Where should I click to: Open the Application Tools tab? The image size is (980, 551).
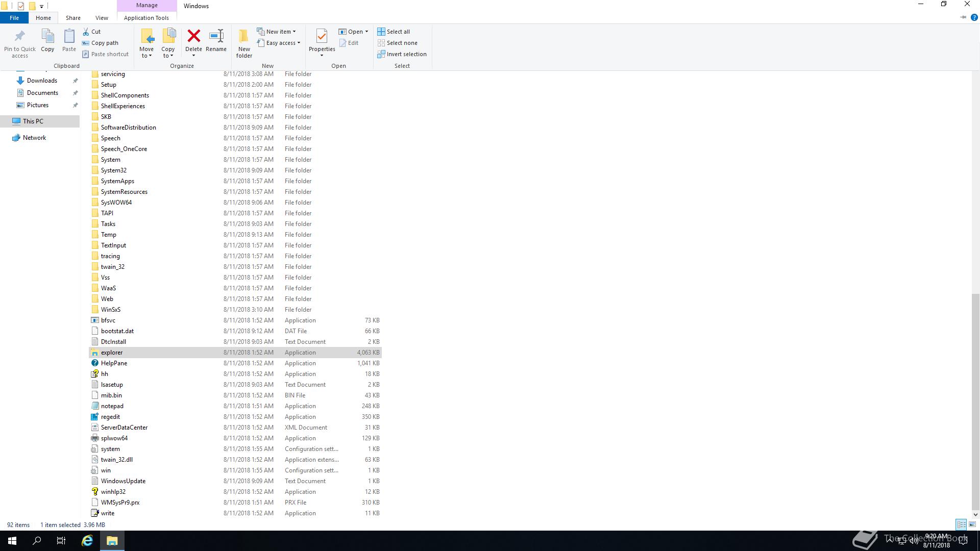click(146, 18)
